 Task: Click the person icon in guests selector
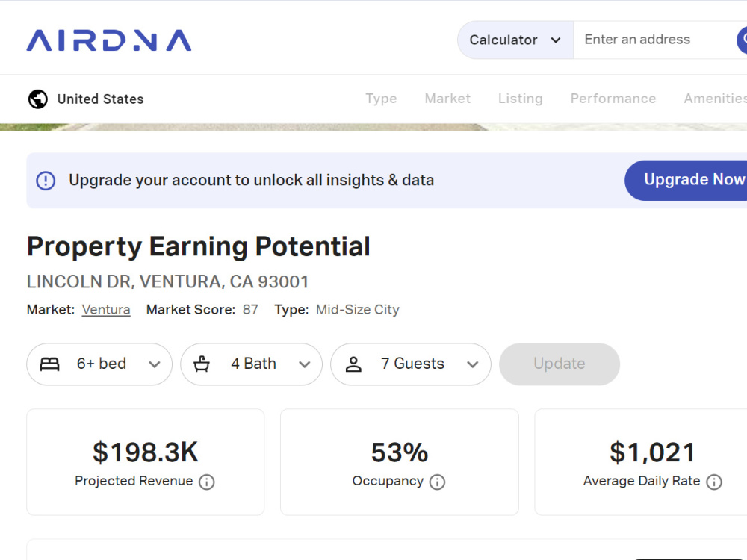(x=353, y=364)
